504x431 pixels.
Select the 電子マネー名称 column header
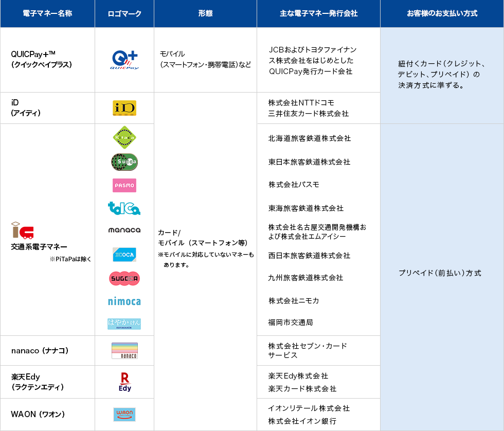[x=47, y=13]
